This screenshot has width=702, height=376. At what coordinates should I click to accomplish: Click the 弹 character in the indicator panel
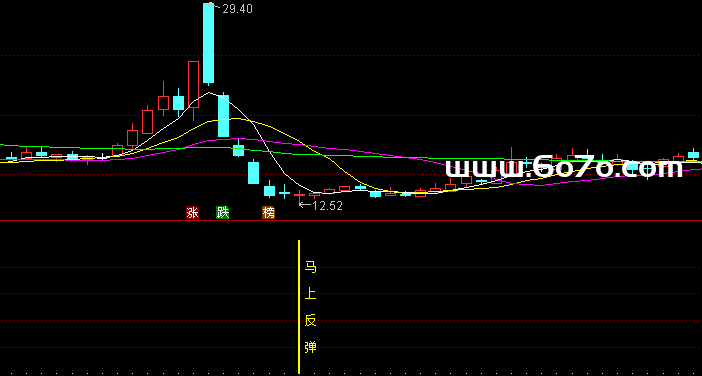coord(310,347)
